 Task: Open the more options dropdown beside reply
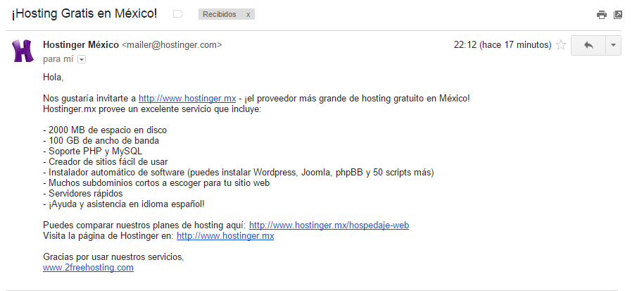coord(613,45)
